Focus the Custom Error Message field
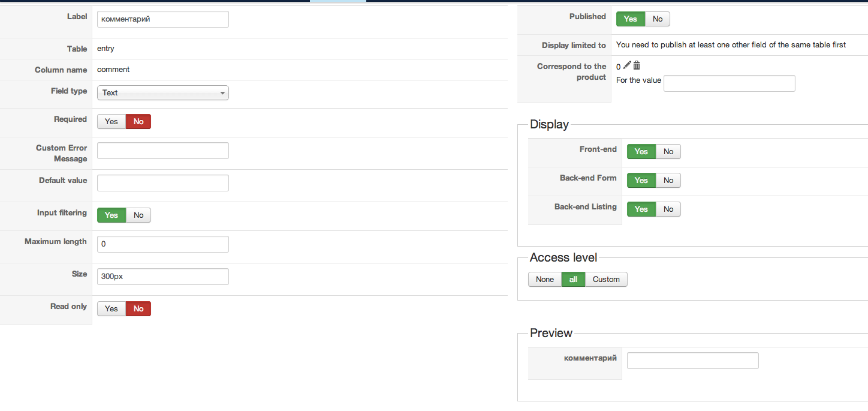 163,151
